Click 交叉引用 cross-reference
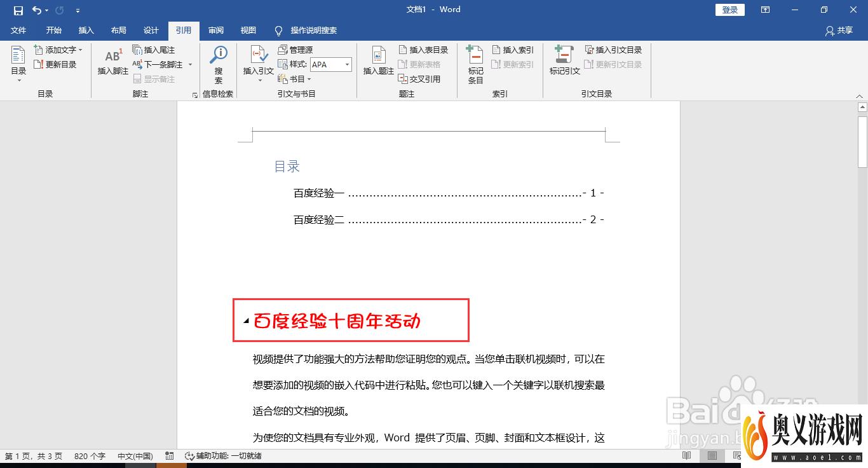Image resolution: width=868 pixels, height=468 pixels. (419, 79)
